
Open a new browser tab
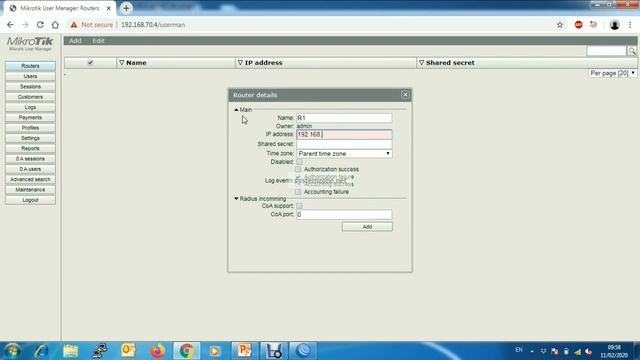(126, 8)
